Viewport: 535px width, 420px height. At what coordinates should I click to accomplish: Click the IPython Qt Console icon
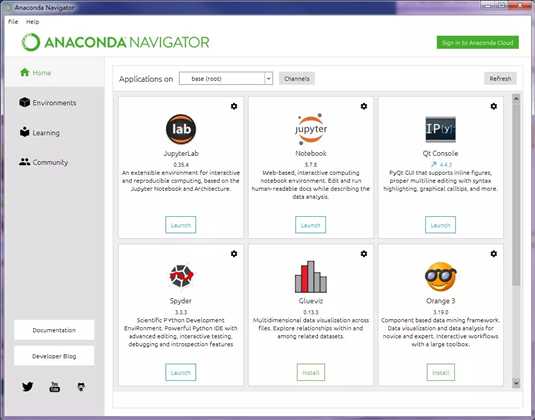coord(440,129)
